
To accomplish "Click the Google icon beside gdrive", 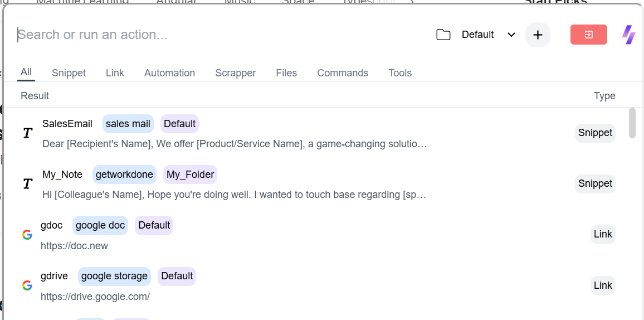I will click(27, 285).
